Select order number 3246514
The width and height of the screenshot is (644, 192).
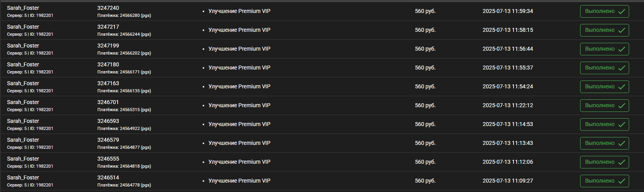click(x=108, y=177)
